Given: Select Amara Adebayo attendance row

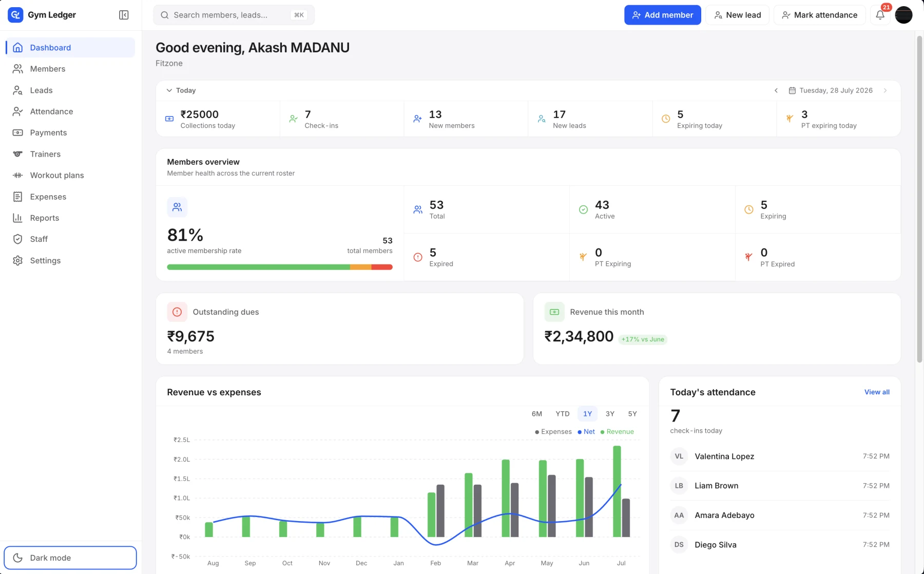Looking at the screenshot, I should (x=780, y=515).
